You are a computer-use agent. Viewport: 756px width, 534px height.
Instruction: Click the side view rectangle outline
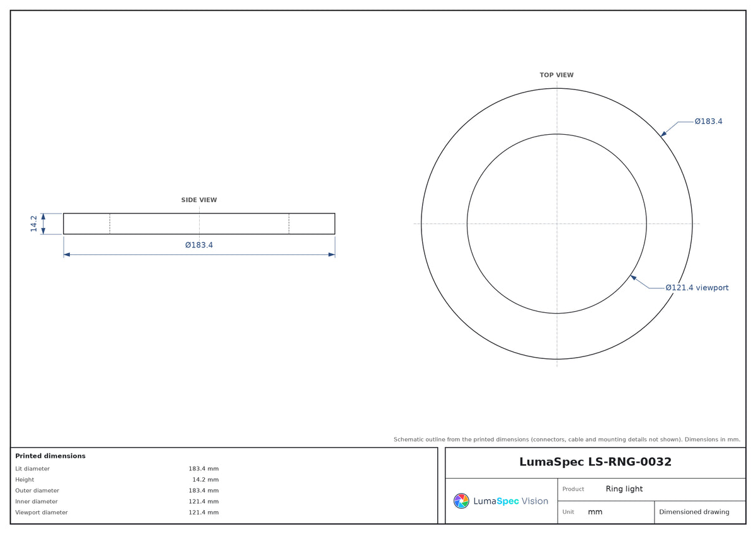point(199,224)
